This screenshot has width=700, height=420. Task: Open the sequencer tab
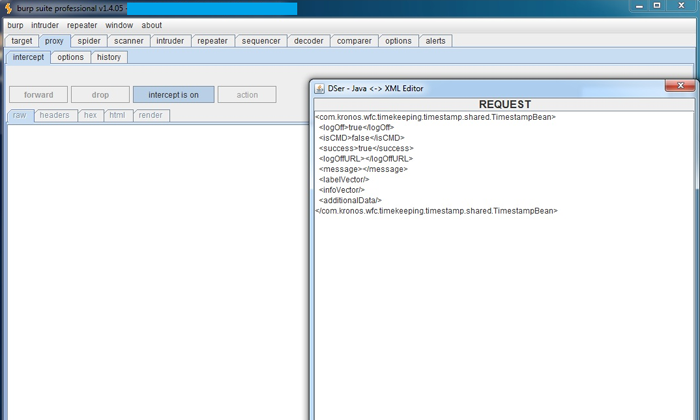point(261,41)
